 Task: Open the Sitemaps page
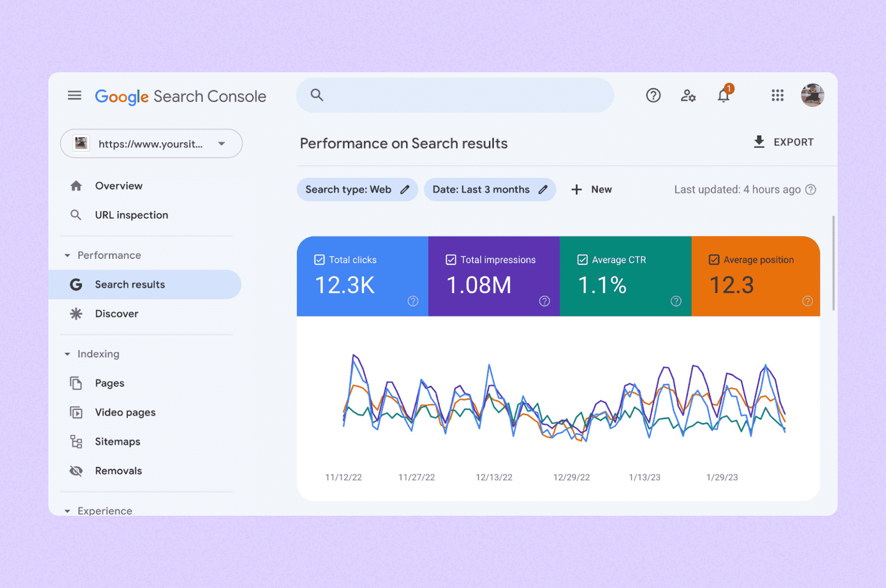(x=117, y=441)
